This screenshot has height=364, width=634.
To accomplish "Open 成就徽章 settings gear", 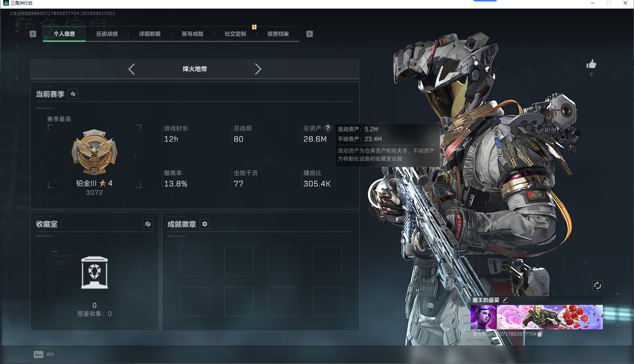I will (x=205, y=224).
